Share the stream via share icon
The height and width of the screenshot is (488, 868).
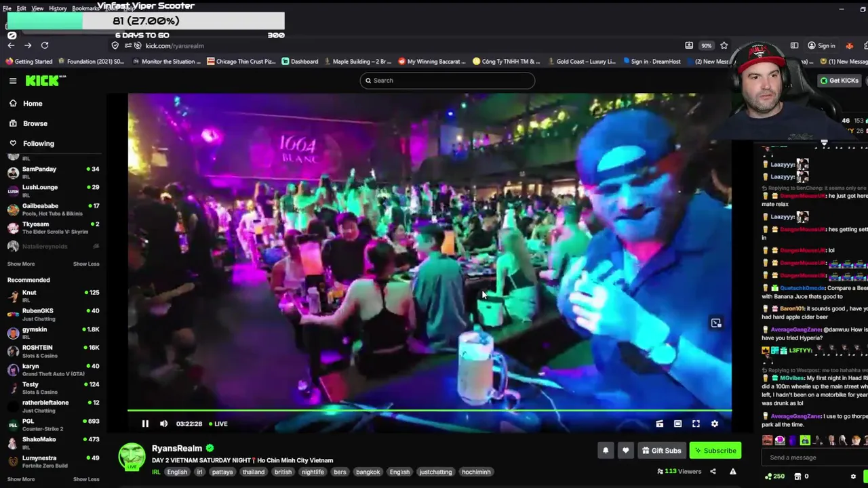[x=713, y=472]
